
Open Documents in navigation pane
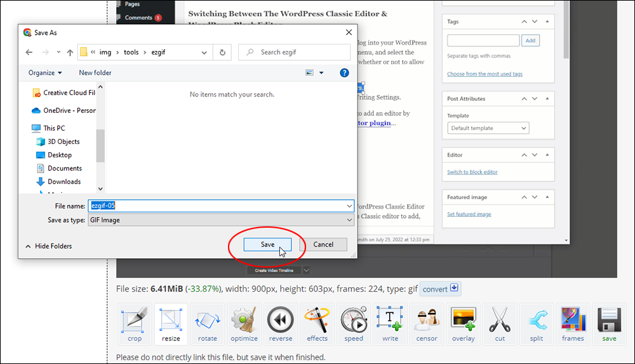(x=59, y=168)
